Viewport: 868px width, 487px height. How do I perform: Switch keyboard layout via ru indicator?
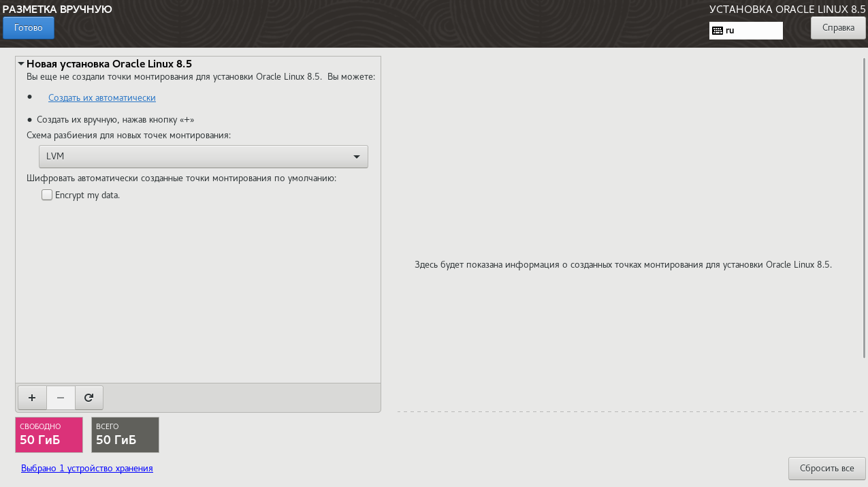point(746,31)
